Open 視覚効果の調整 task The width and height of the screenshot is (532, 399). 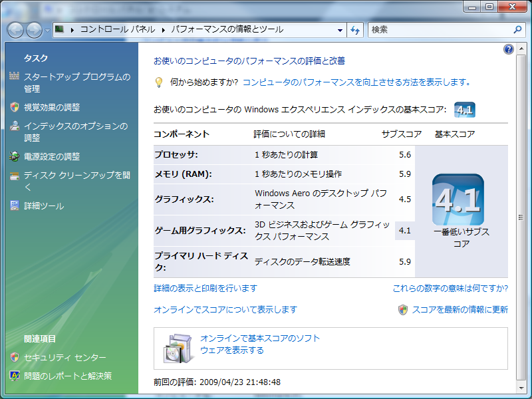point(52,107)
